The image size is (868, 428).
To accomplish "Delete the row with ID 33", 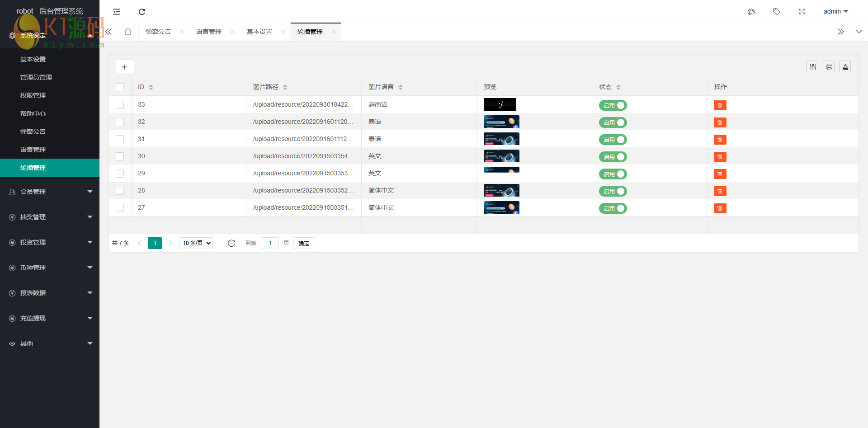I will click(x=720, y=105).
